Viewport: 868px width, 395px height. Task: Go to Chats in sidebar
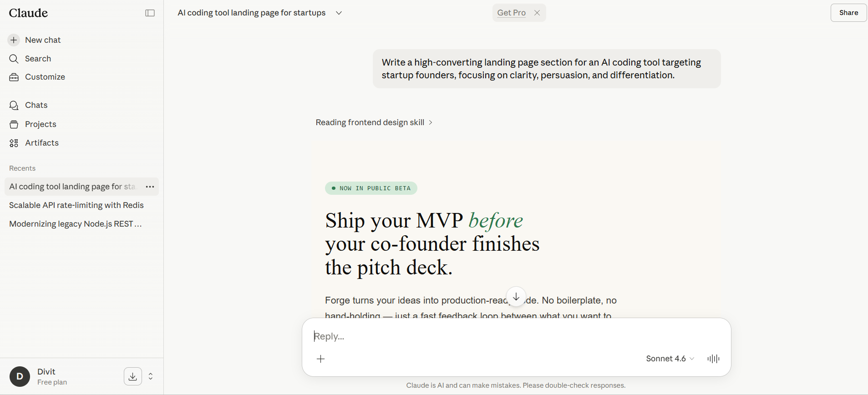(x=36, y=105)
